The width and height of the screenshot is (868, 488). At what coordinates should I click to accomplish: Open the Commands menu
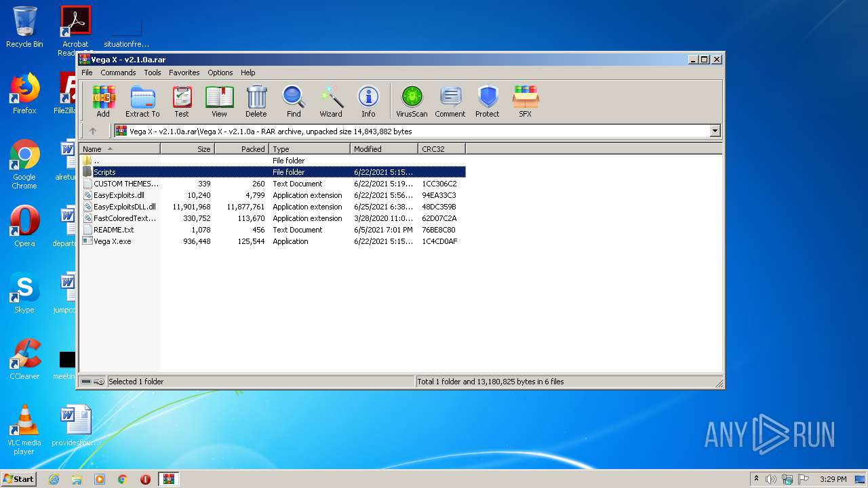118,73
